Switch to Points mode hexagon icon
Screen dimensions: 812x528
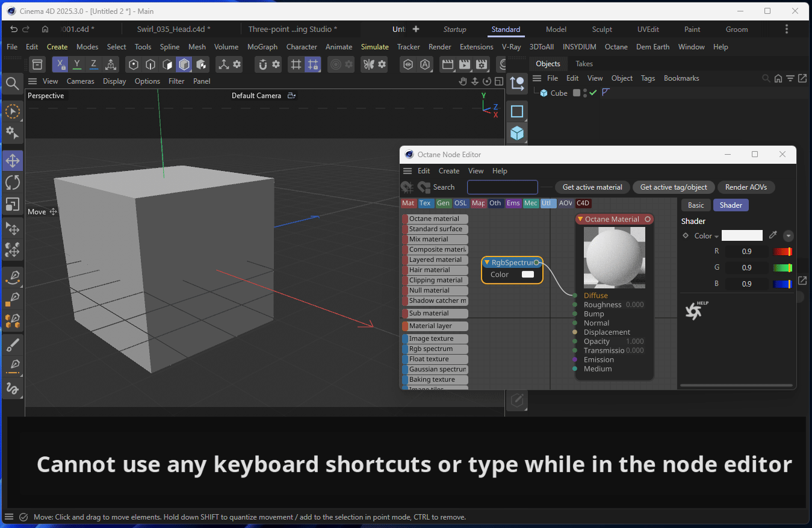pyautogui.click(x=134, y=64)
